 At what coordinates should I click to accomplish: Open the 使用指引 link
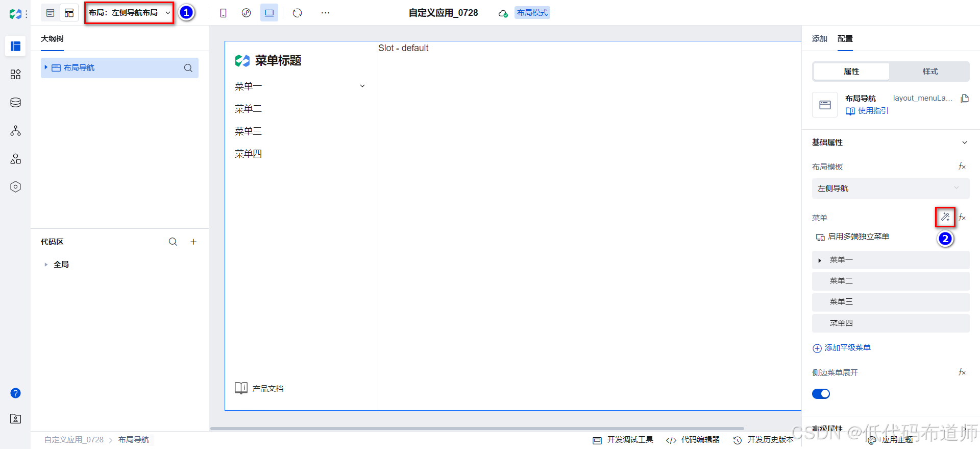click(867, 111)
